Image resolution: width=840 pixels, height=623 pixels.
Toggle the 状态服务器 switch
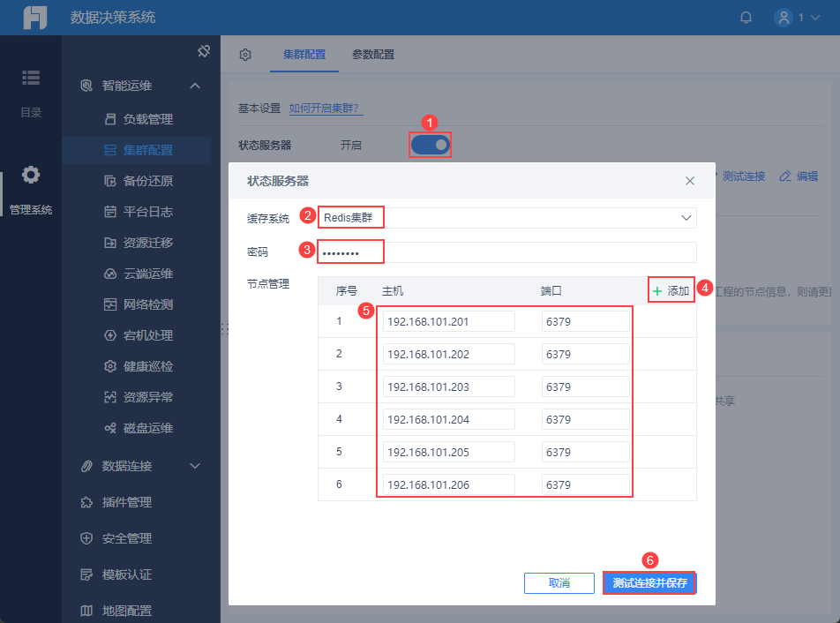click(431, 145)
